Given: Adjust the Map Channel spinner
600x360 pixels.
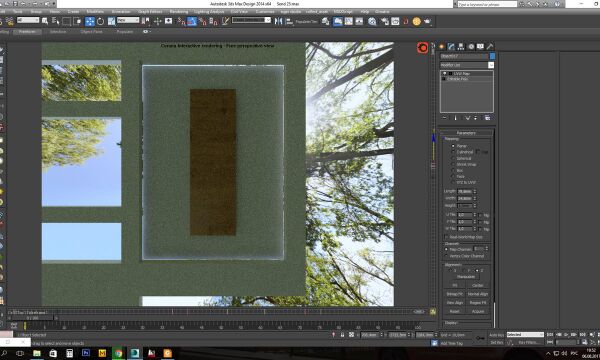Looking at the screenshot, I should click(x=486, y=249).
